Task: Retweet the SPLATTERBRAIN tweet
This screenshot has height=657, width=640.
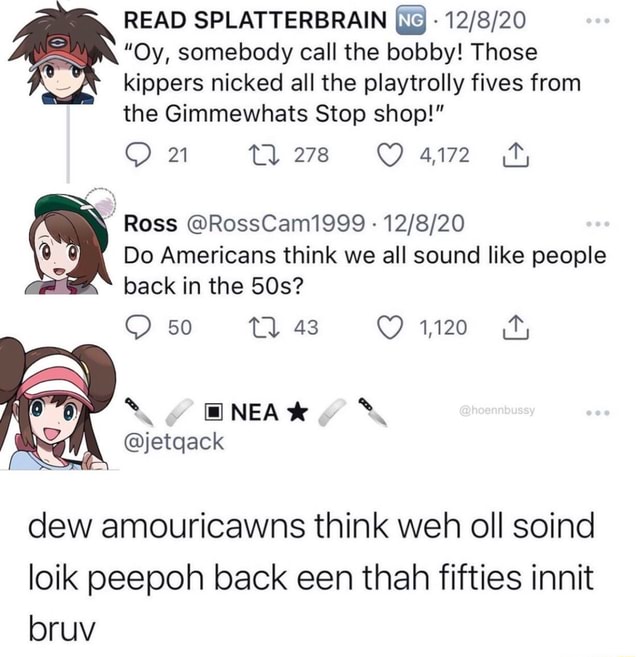Action: (x=263, y=155)
